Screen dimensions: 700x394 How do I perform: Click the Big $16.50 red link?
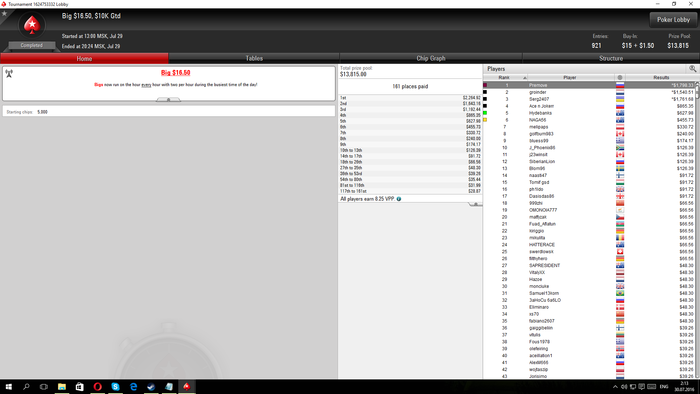175,73
